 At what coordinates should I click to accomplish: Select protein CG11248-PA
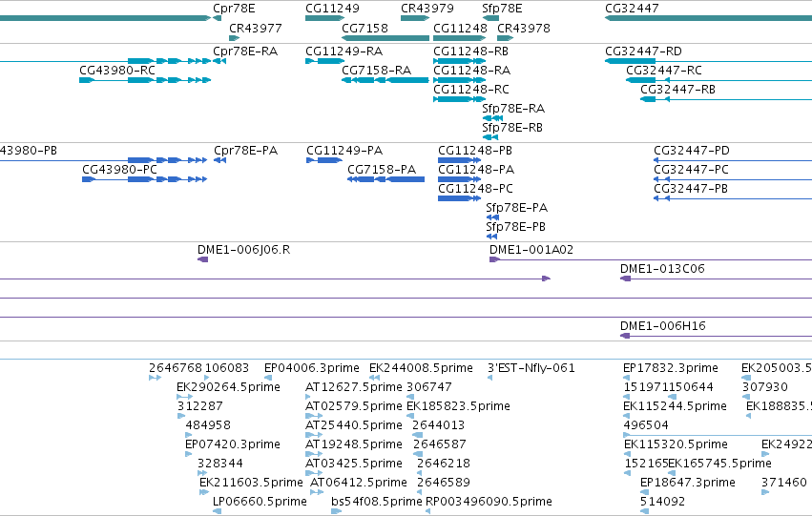pyautogui.click(x=476, y=169)
